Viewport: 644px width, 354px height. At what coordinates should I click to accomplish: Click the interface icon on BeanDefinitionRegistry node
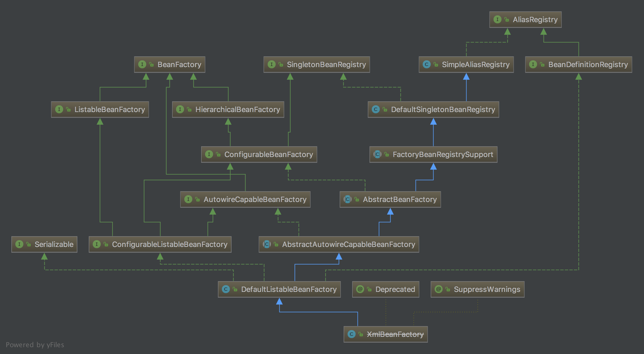(x=533, y=64)
